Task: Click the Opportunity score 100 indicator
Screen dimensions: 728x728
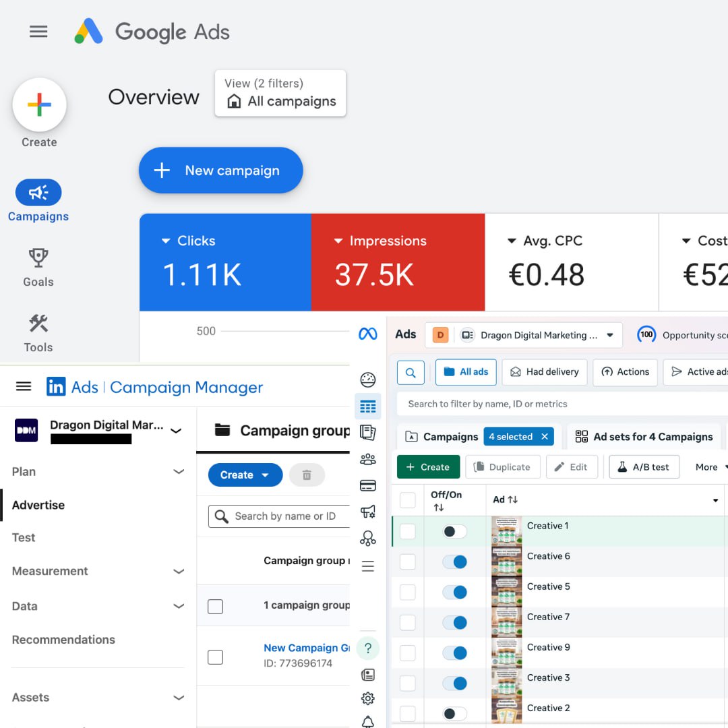Action: coord(646,335)
